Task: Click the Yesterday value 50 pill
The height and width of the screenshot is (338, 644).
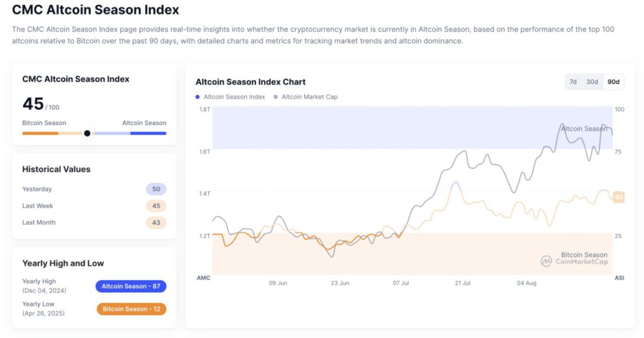Action: [156, 189]
